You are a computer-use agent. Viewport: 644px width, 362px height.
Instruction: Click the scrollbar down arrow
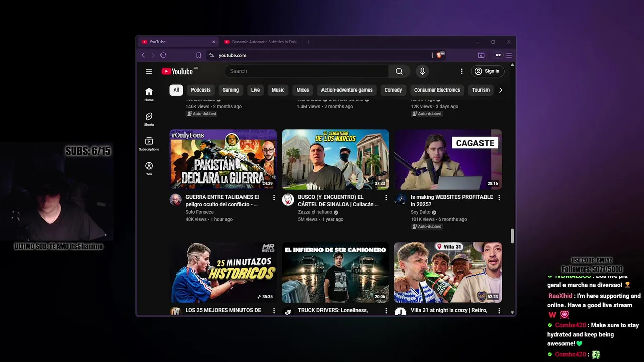[x=512, y=313]
